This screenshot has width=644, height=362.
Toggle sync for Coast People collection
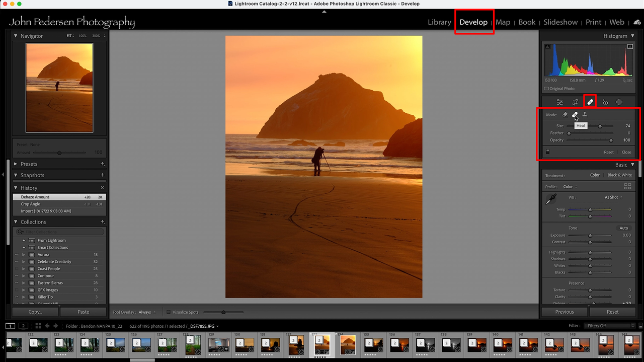[x=17, y=269]
